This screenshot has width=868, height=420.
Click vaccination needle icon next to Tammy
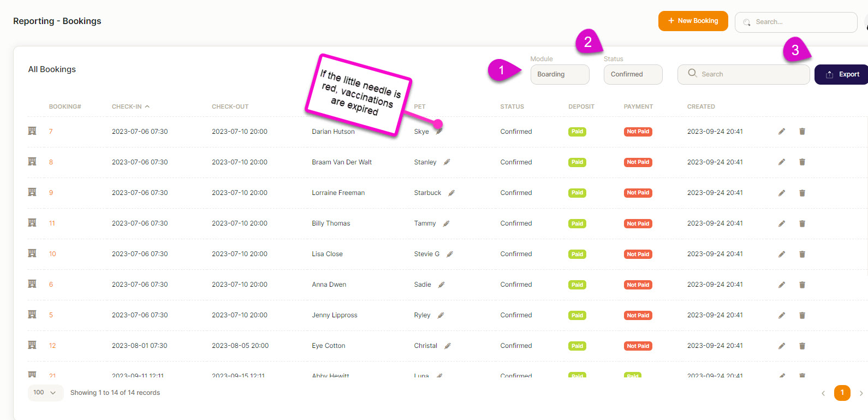pyautogui.click(x=446, y=223)
